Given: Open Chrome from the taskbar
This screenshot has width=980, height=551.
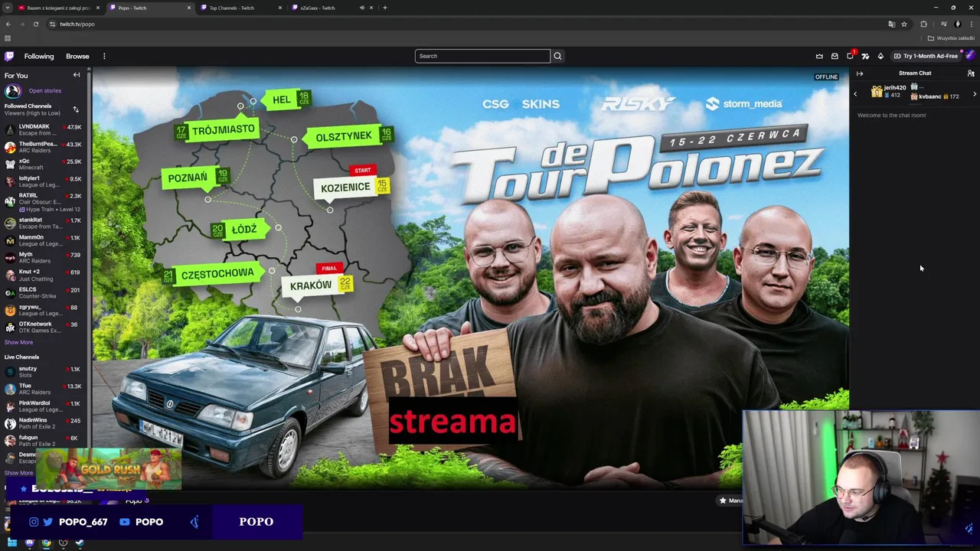Looking at the screenshot, I should coord(46,543).
